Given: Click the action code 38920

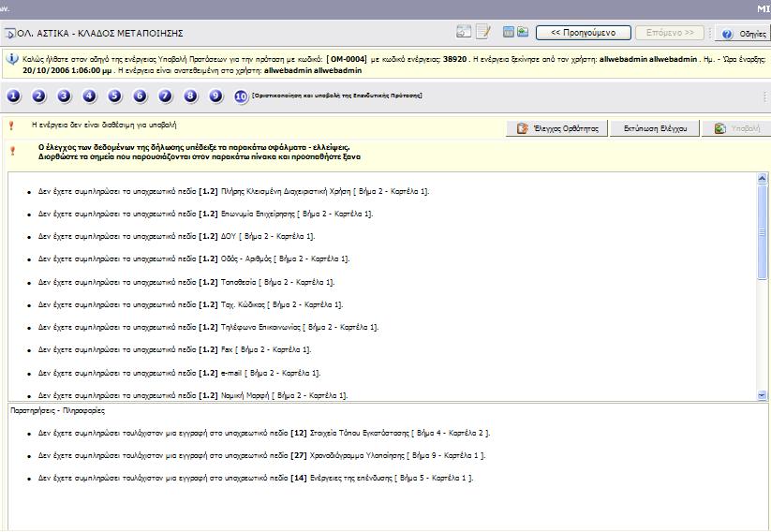Looking at the screenshot, I should click(x=455, y=59).
